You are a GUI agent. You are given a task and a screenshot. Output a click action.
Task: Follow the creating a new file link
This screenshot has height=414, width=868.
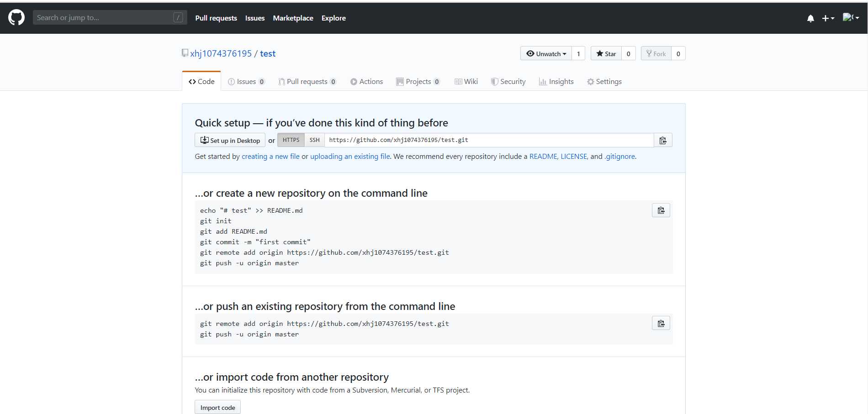pos(270,156)
